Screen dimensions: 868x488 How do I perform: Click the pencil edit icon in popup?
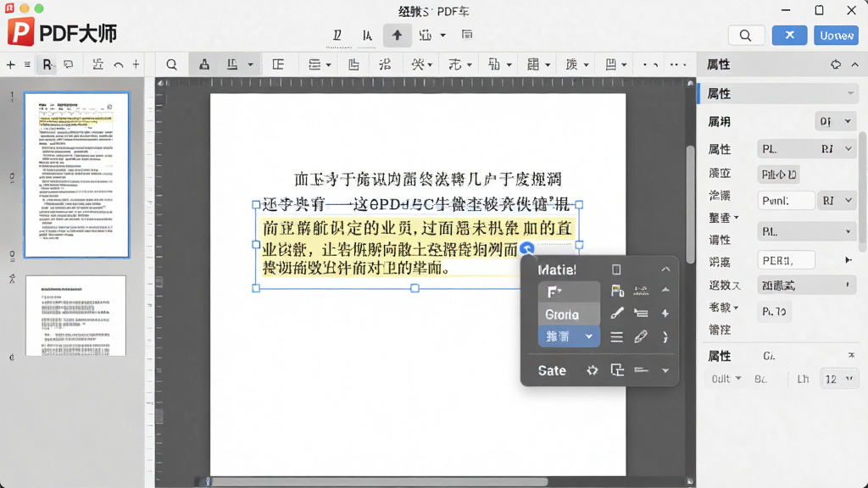pos(641,336)
